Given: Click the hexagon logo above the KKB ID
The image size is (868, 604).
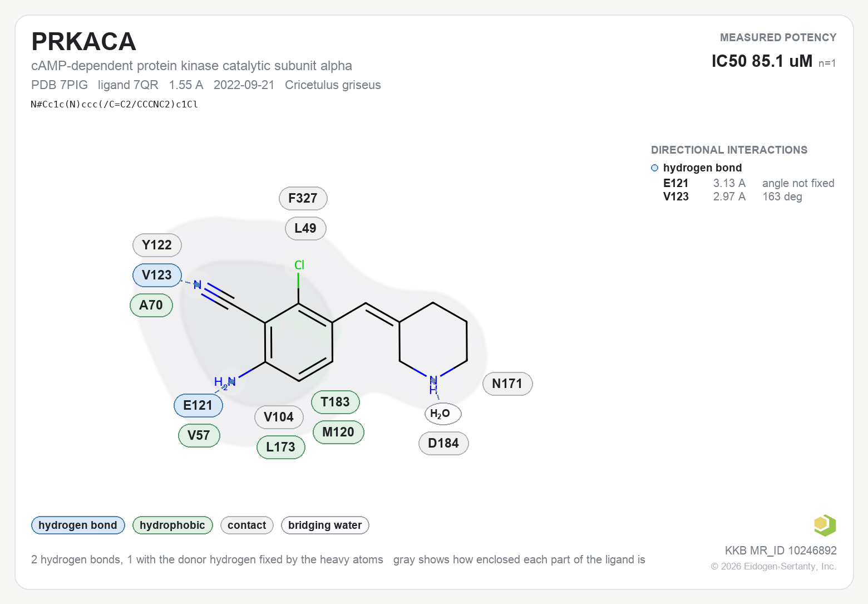Looking at the screenshot, I should click(825, 525).
